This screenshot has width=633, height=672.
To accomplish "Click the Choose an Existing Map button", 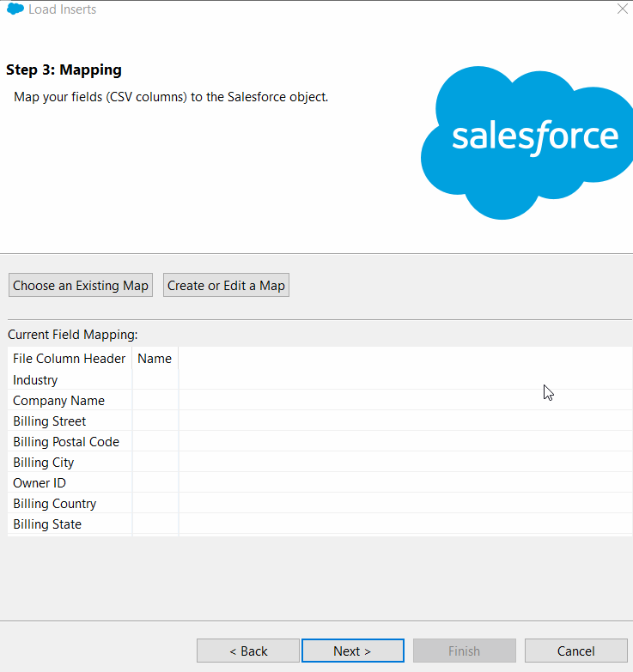I will [81, 286].
